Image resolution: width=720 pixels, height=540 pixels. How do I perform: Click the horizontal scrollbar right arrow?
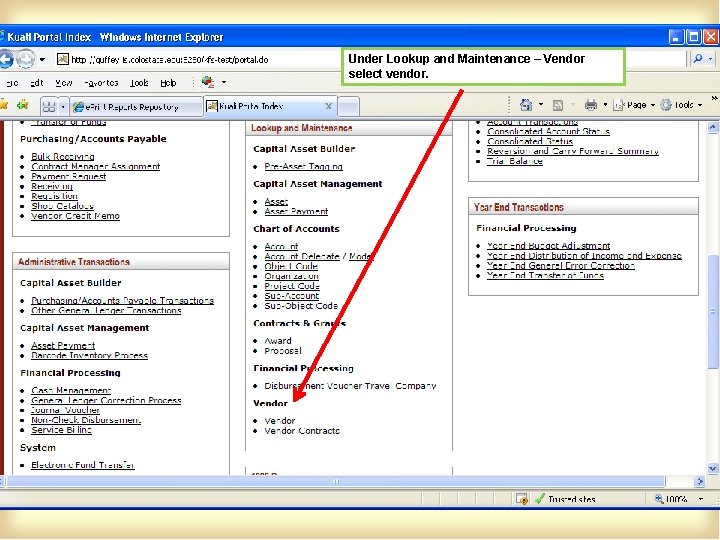[700, 481]
